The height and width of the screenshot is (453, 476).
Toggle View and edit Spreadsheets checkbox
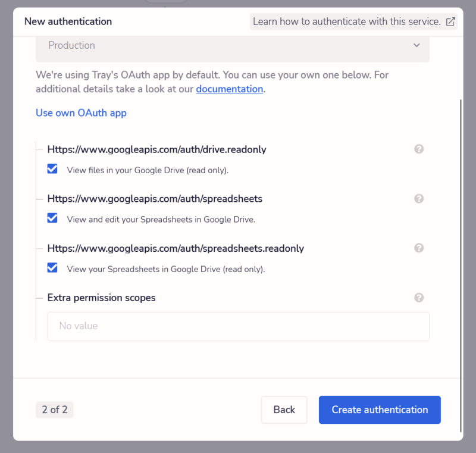(x=52, y=218)
